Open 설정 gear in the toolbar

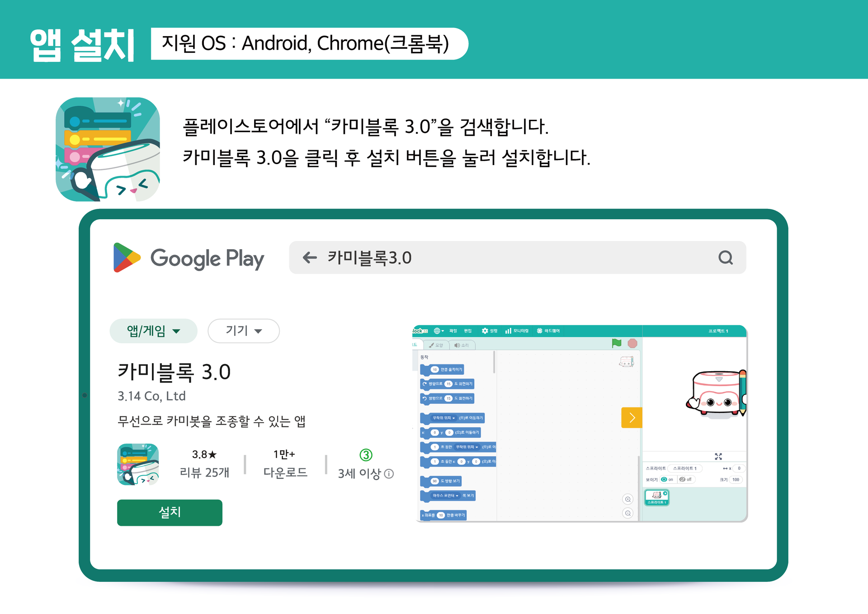(485, 331)
